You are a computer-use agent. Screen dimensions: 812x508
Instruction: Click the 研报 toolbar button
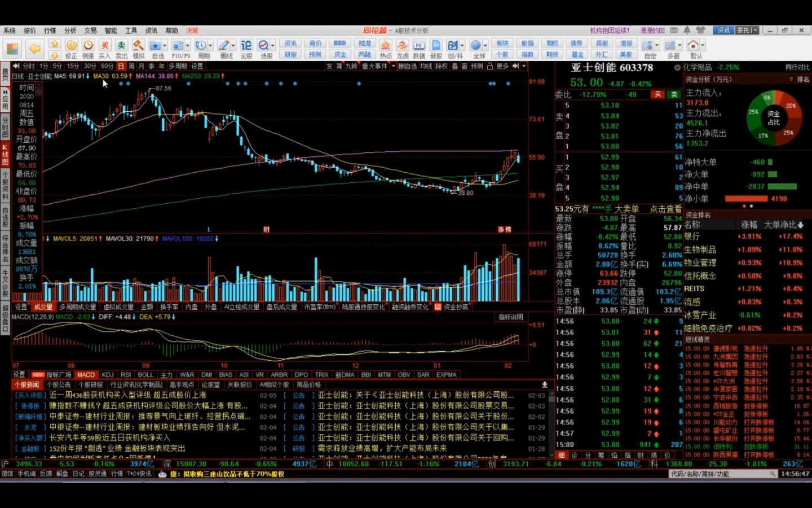[290, 55]
